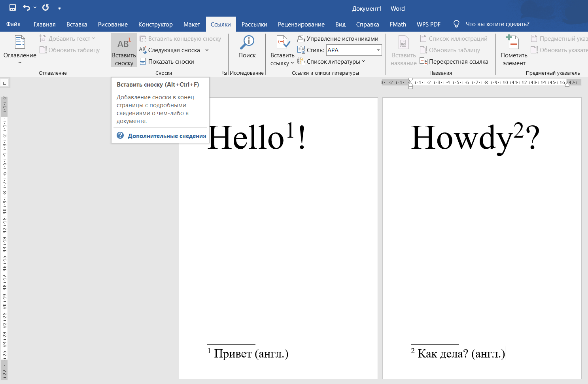Viewport: 588px width, 384px height.
Task: Expand the 'Следующая сноска' dropdown arrow
Action: tap(207, 50)
